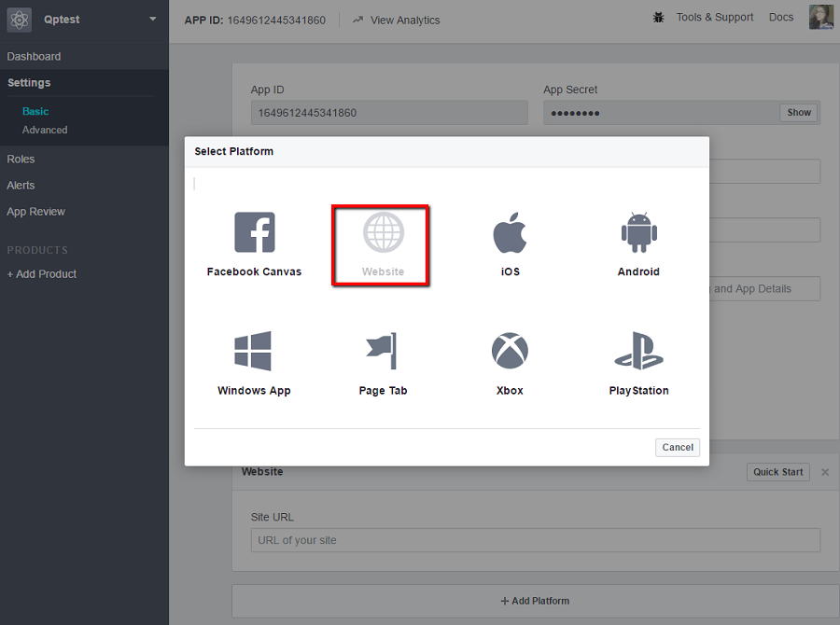Open the Settings sidebar section
Screen dimensions: 840x625
pos(29,82)
